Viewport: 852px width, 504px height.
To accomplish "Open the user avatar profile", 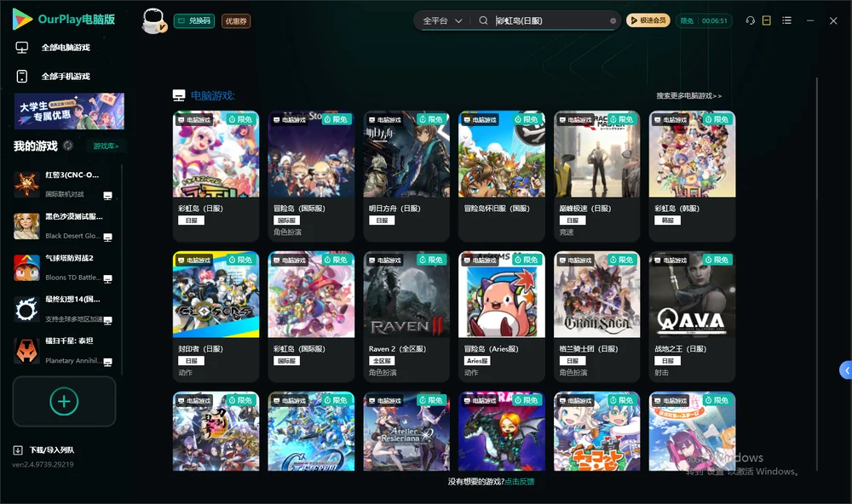I will 153,20.
